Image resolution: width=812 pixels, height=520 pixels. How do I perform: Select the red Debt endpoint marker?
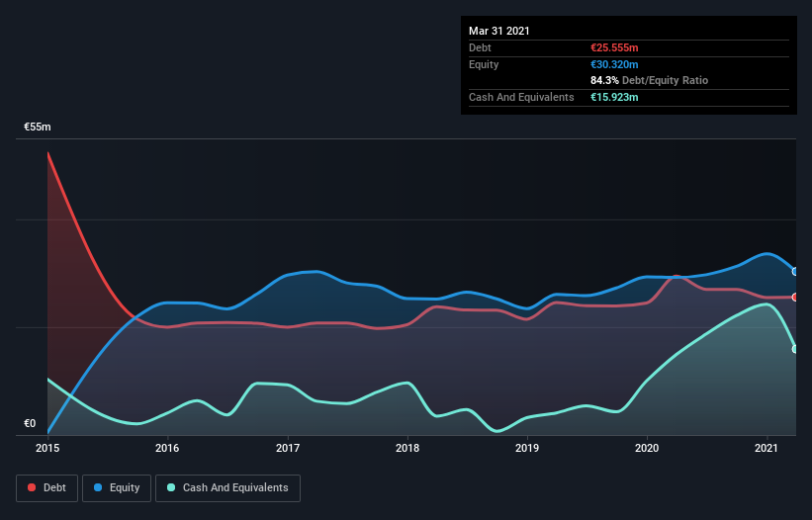795,297
